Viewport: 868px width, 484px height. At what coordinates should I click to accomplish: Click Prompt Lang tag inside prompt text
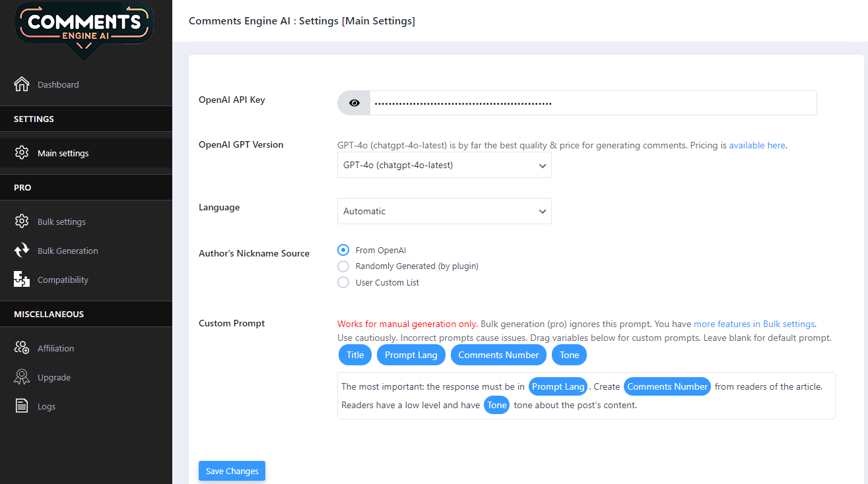[558, 386]
